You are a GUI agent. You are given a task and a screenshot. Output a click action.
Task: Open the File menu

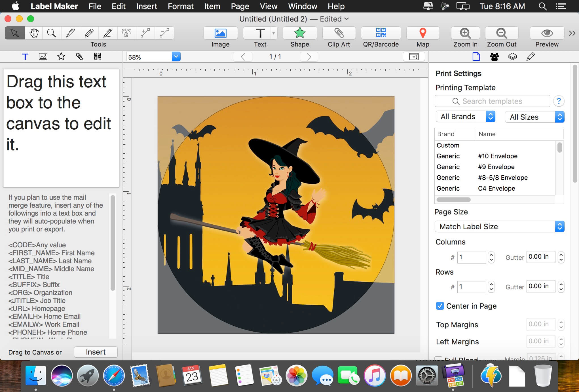point(95,6)
